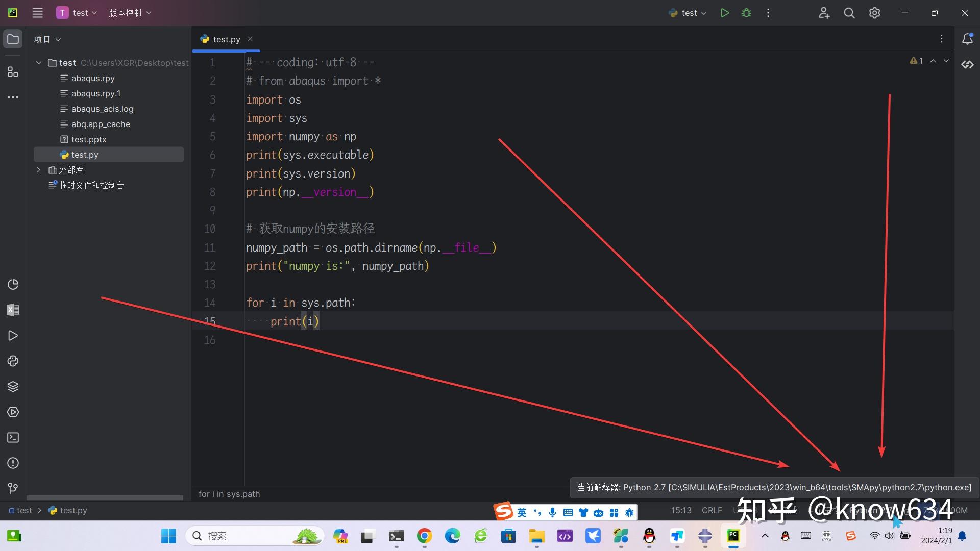Image resolution: width=980 pixels, height=551 pixels.
Task: Click the Debug bug icon
Action: pos(746,13)
